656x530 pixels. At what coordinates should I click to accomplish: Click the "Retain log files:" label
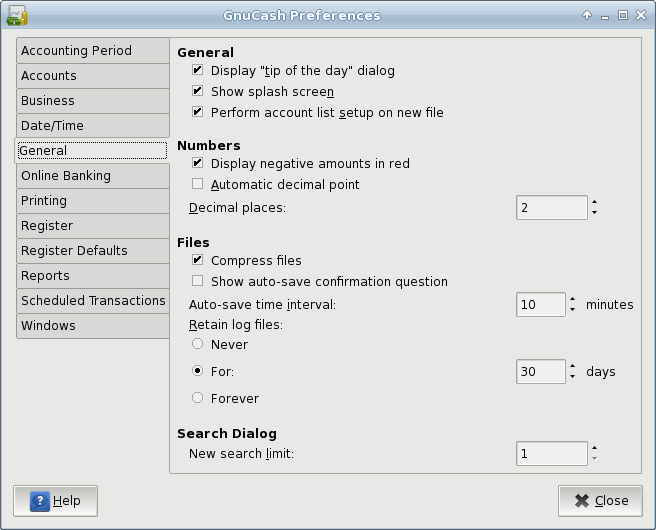236,325
